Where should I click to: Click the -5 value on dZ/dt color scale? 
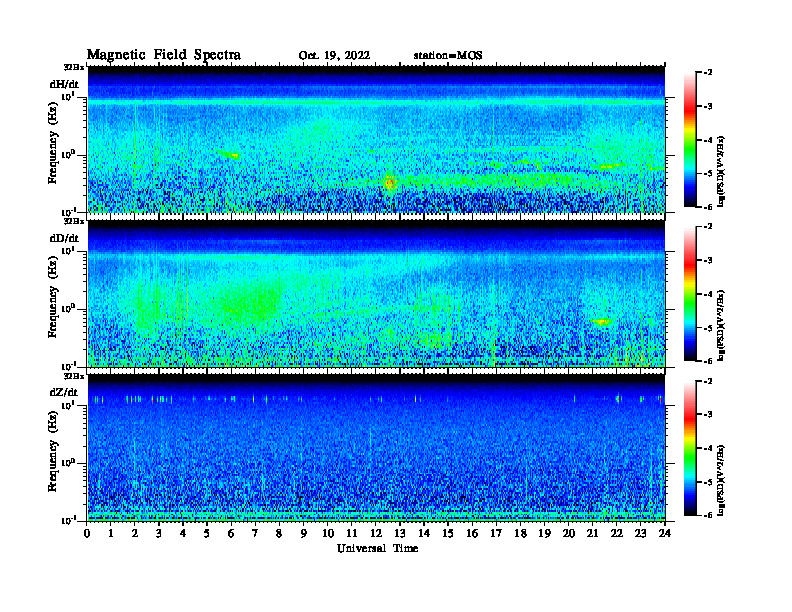[708, 481]
